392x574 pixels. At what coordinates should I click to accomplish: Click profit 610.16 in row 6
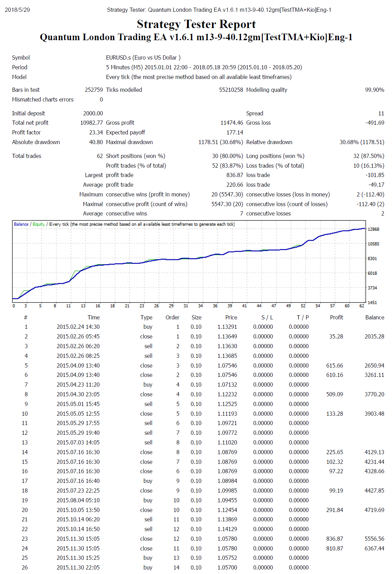pyautogui.click(x=335, y=375)
